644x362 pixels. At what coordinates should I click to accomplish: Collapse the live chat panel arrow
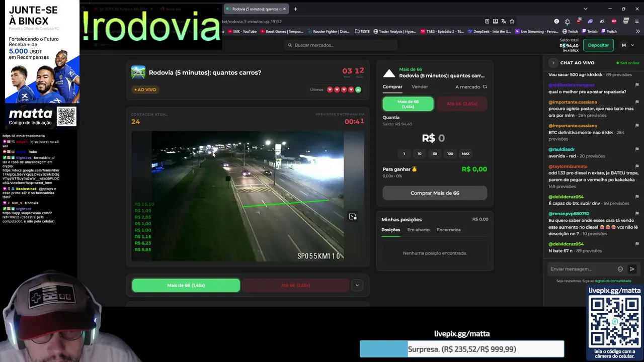point(553,63)
